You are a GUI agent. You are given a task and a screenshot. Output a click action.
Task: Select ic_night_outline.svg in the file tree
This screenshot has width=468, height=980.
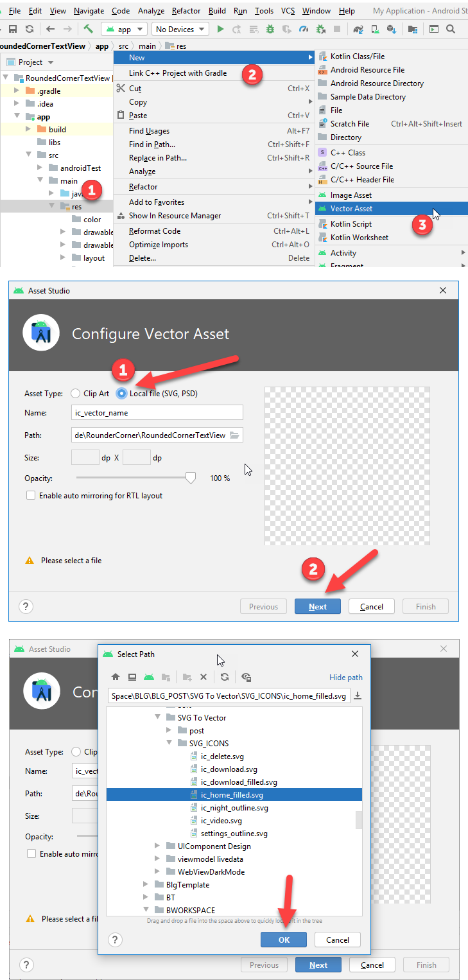[x=234, y=807]
